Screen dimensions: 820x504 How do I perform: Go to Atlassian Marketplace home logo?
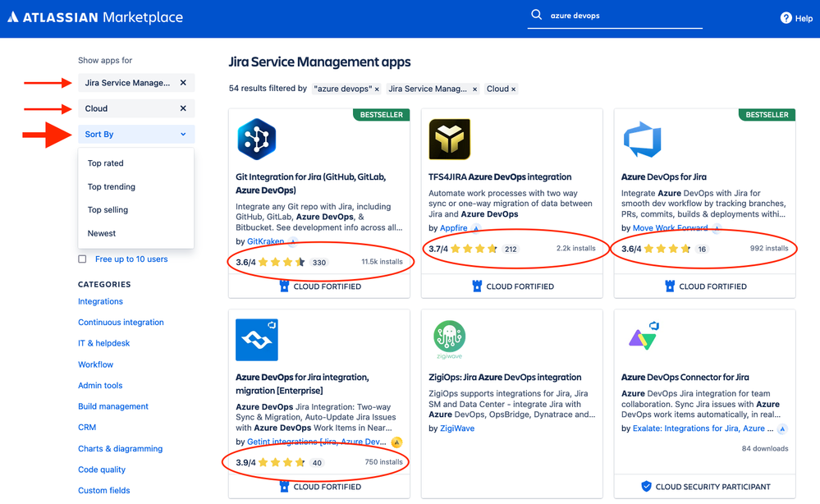tap(95, 17)
